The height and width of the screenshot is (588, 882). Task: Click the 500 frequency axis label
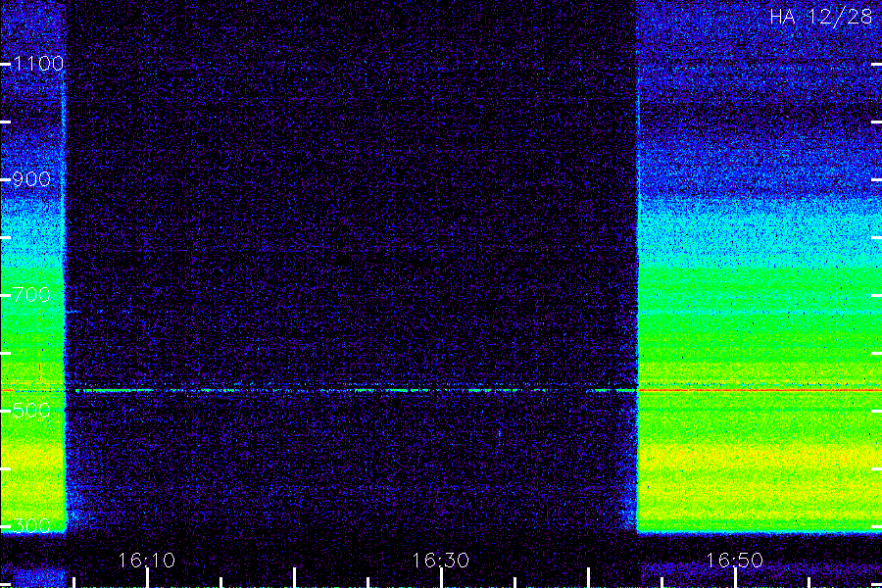31,411
